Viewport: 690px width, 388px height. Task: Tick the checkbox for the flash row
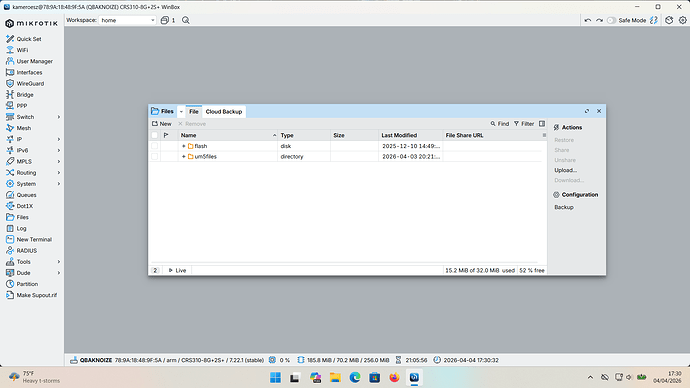(x=154, y=146)
